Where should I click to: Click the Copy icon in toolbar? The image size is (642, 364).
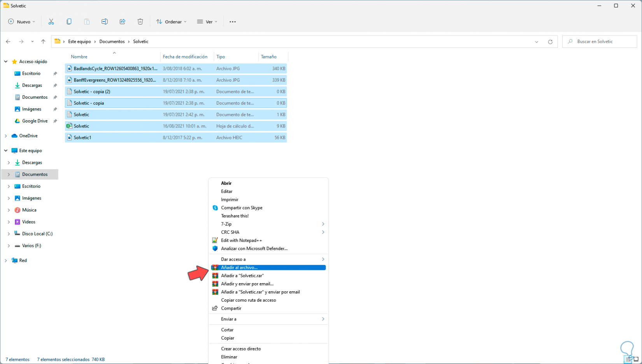(x=69, y=22)
